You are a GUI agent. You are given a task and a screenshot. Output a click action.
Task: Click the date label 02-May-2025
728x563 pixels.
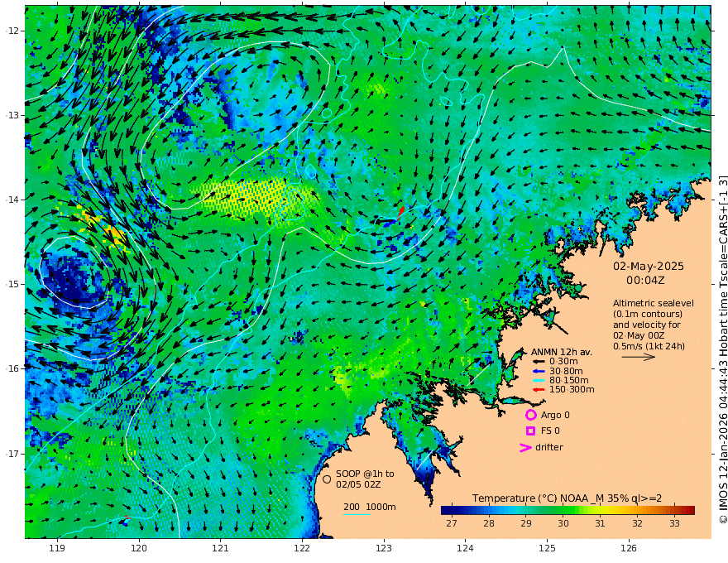tap(648, 266)
